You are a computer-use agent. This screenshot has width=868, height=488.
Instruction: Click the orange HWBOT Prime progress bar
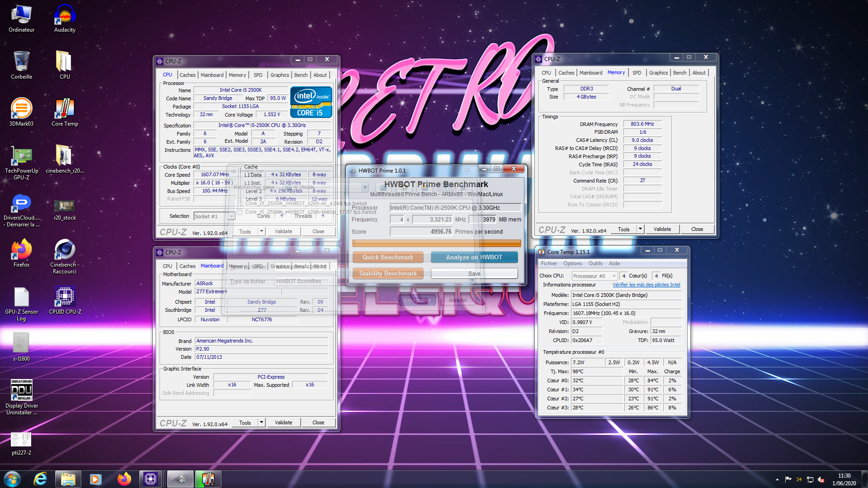point(436,243)
